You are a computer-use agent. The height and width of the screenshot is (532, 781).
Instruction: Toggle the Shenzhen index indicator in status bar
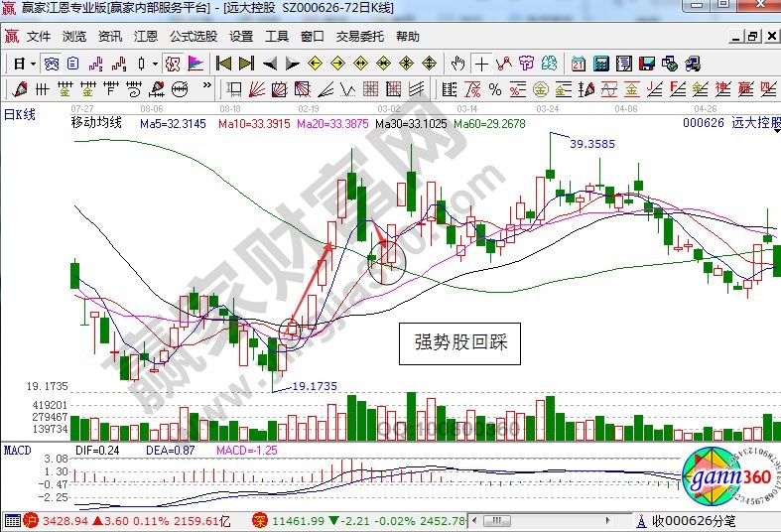tap(258, 520)
